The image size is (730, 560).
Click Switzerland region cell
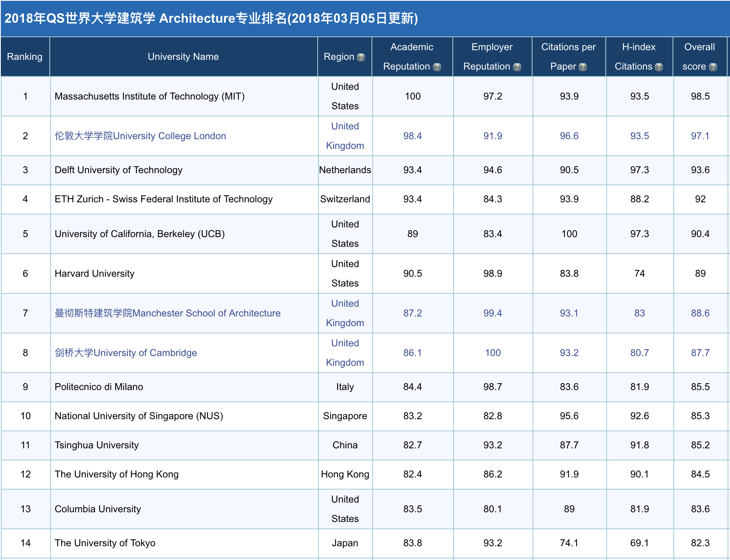(345, 199)
